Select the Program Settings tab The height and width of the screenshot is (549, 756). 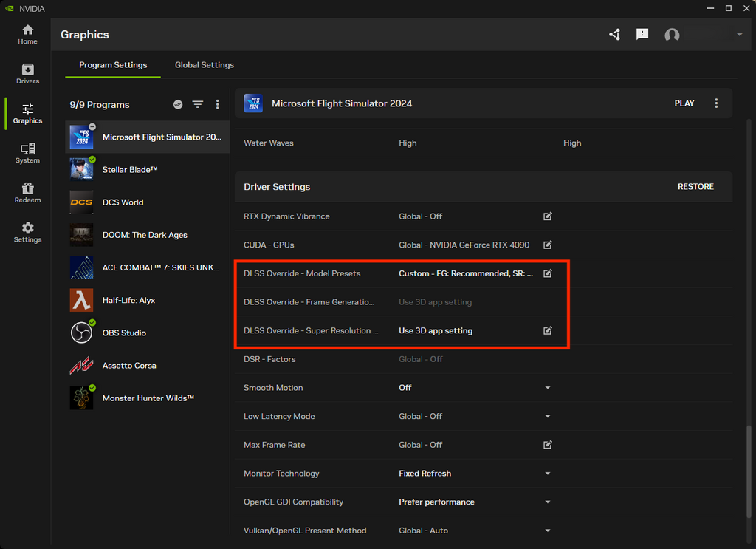point(113,65)
